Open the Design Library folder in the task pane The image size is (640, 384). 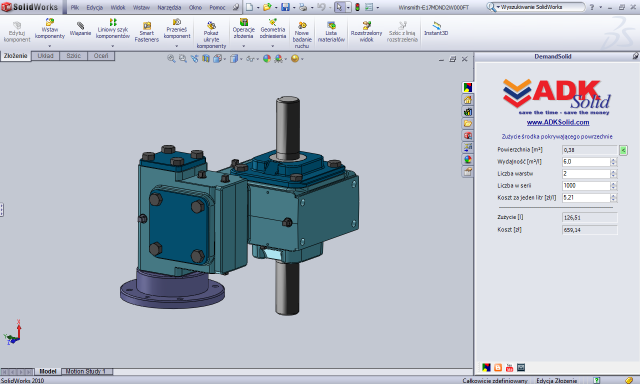pos(468,123)
